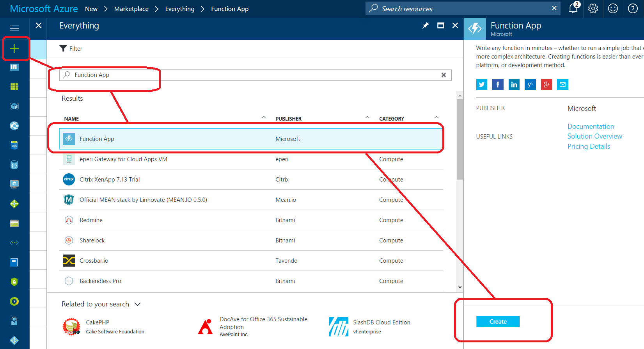644x349 pixels.
Task: Go to Everything in the breadcrumb
Action: 180,9
